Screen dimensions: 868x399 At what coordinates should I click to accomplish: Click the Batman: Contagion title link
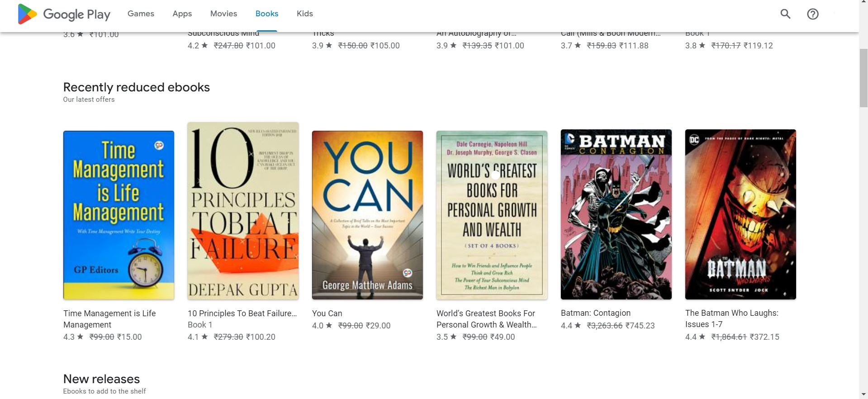click(596, 313)
